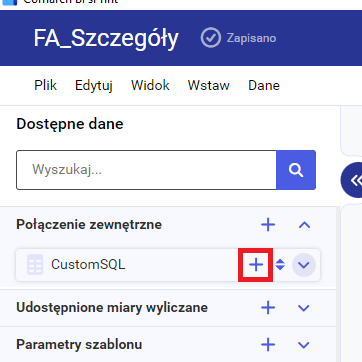Open the Plik menu
Image resolution: width=362 pixels, height=362 pixels.
tap(45, 85)
